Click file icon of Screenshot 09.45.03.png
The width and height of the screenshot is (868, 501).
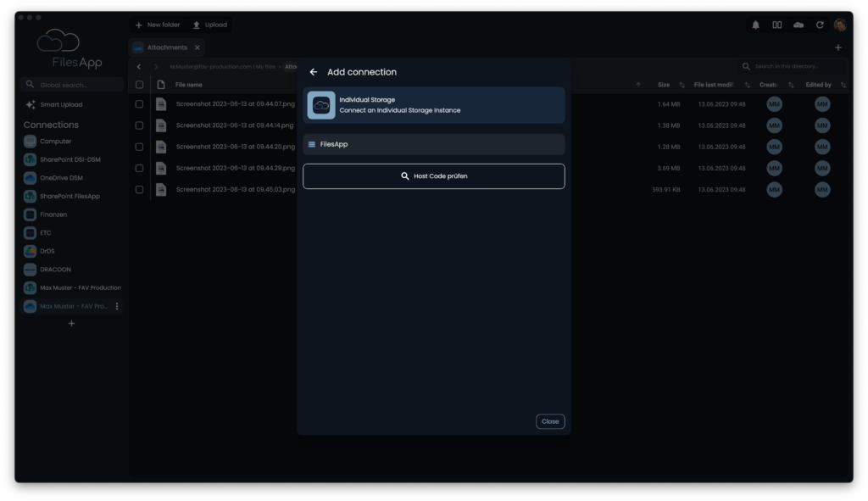[x=161, y=189]
